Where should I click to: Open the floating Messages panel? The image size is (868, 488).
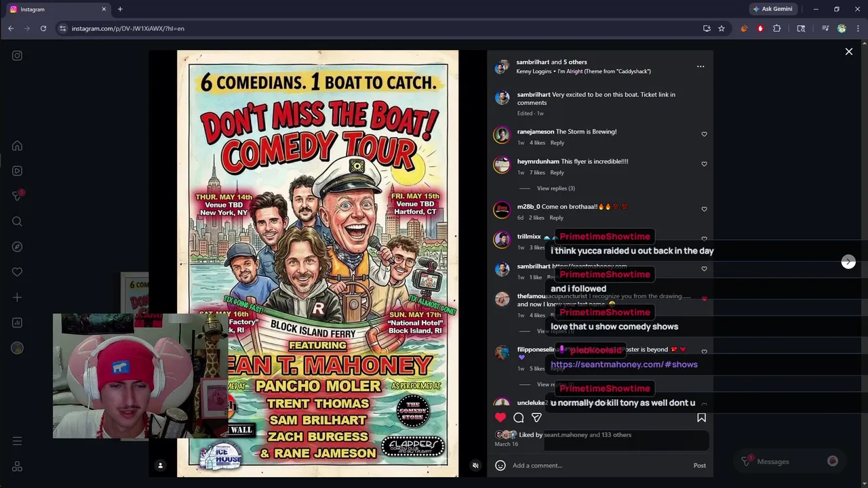pyautogui.click(x=789, y=462)
